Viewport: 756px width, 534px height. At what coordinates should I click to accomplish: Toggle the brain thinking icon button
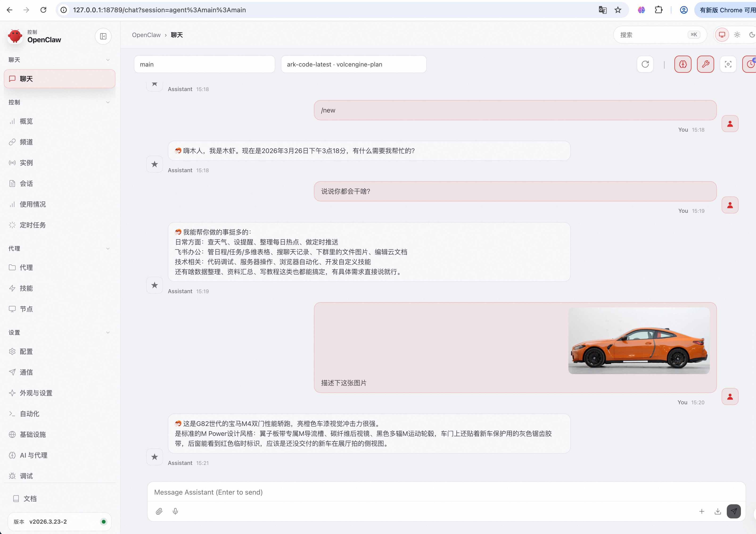point(682,64)
